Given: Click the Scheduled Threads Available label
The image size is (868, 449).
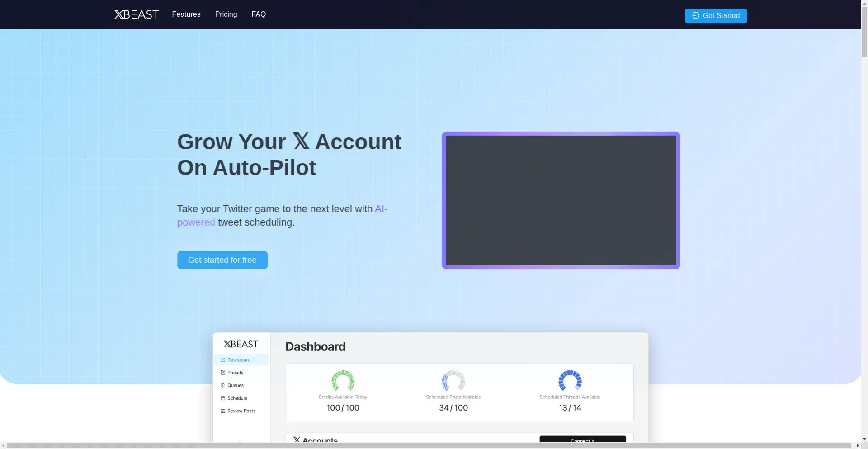Looking at the screenshot, I should (570, 397).
